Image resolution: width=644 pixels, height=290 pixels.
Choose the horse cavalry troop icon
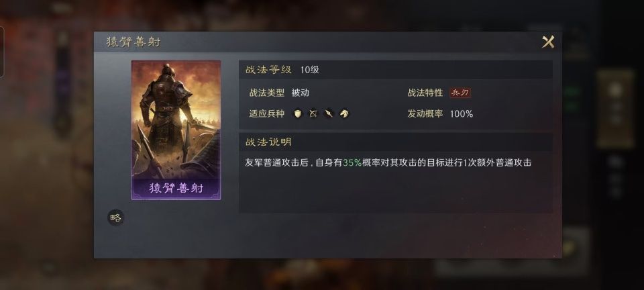(344, 113)
